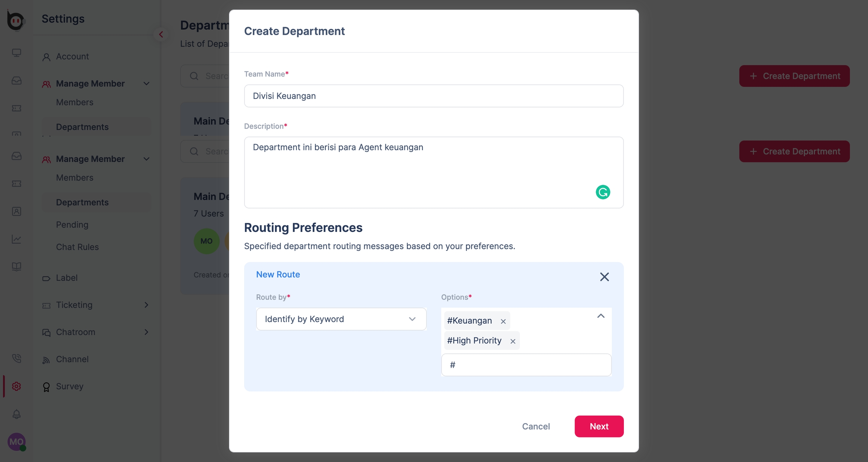Expand the Chatroom submenu
Viewport: 868px width, 462px height.
point(147,332)
